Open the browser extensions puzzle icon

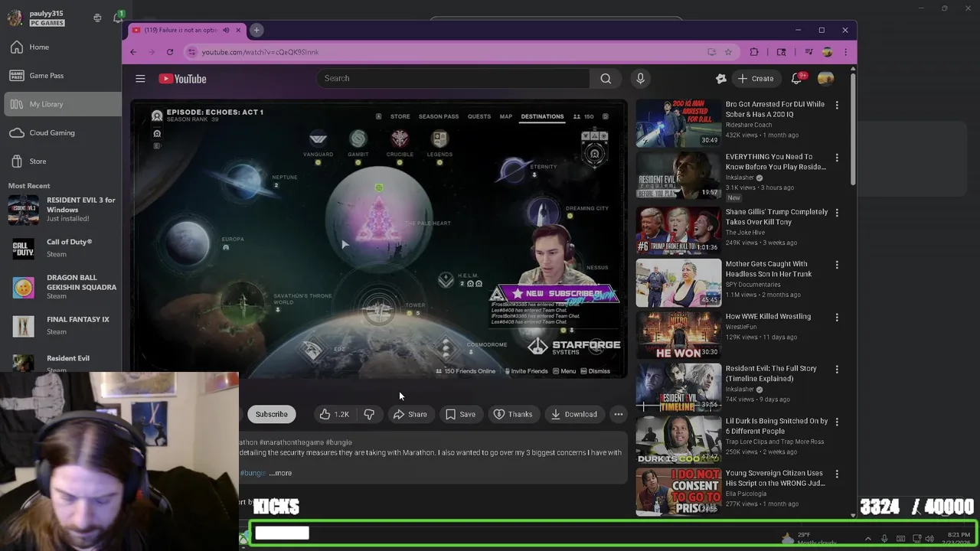click(754, 52)
